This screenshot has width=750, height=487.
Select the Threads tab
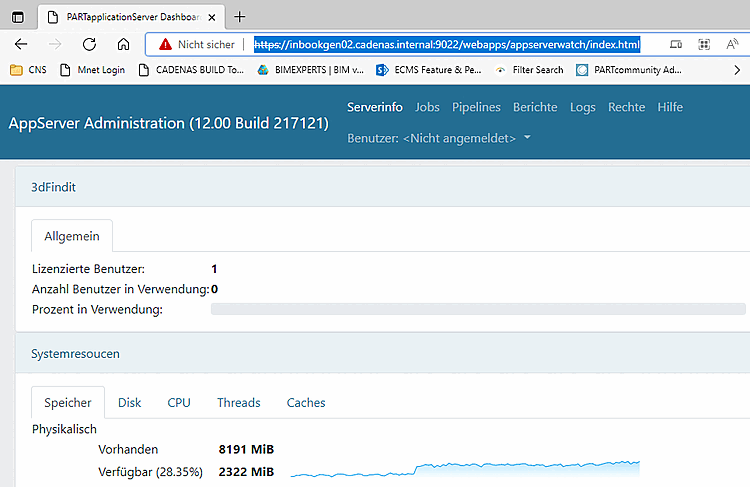[239, 403]
